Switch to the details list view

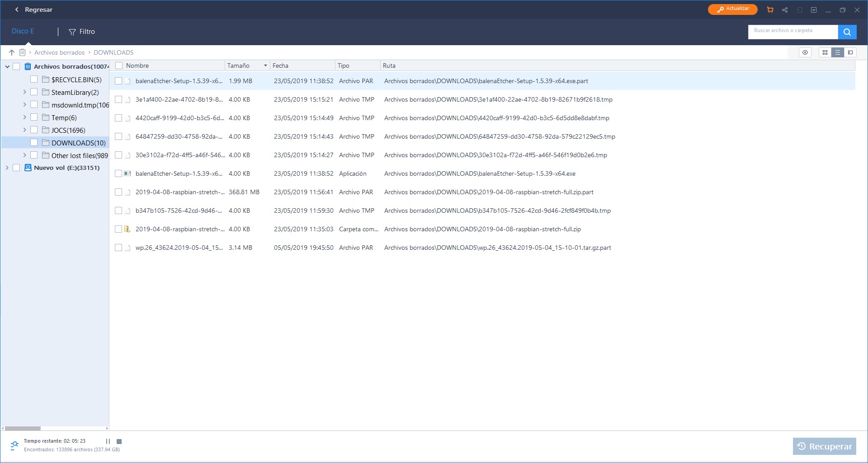[x=838, y=52]
